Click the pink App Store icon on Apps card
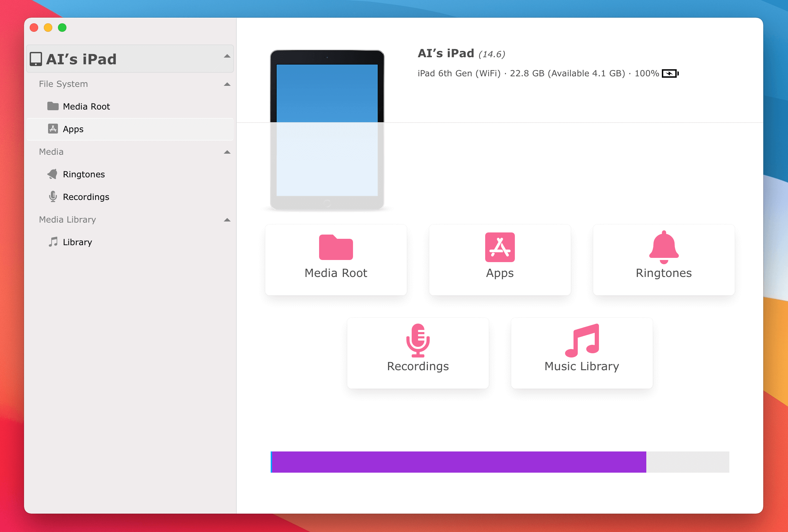788x532 pixels. pos(500,247)
